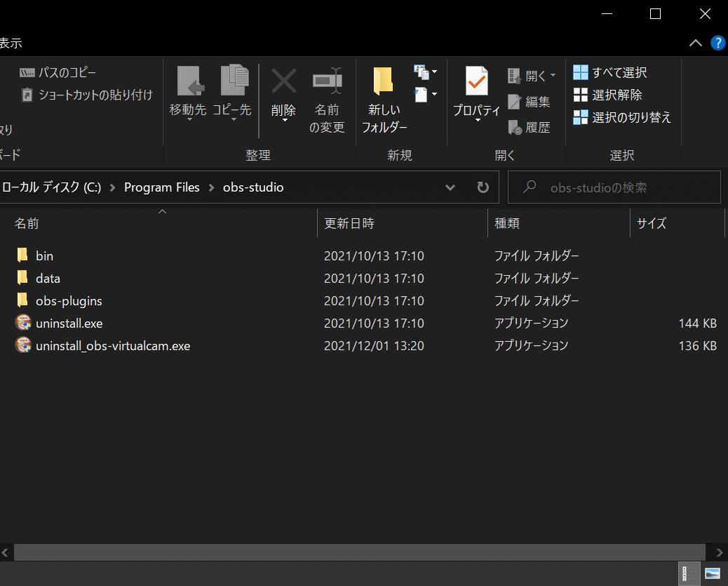The image size is (728, 586).
Task: Select uninstall_obs-virtualcam.exe file
Action: coord(113,346)
